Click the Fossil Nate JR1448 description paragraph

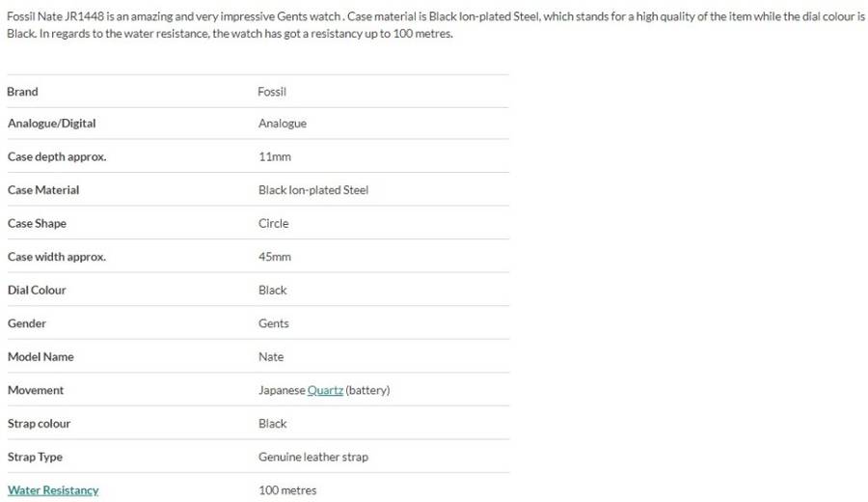click(434, 25)
